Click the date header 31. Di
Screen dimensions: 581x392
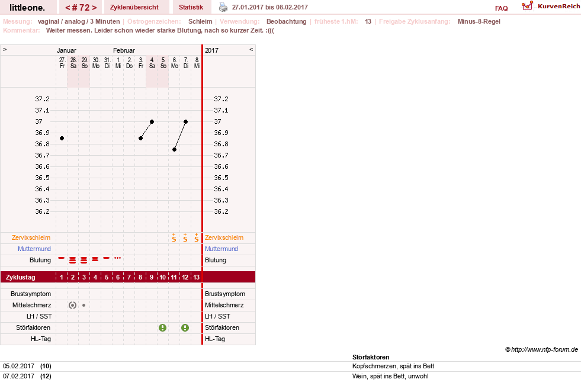pyautogui.click(x=107, y=63)
